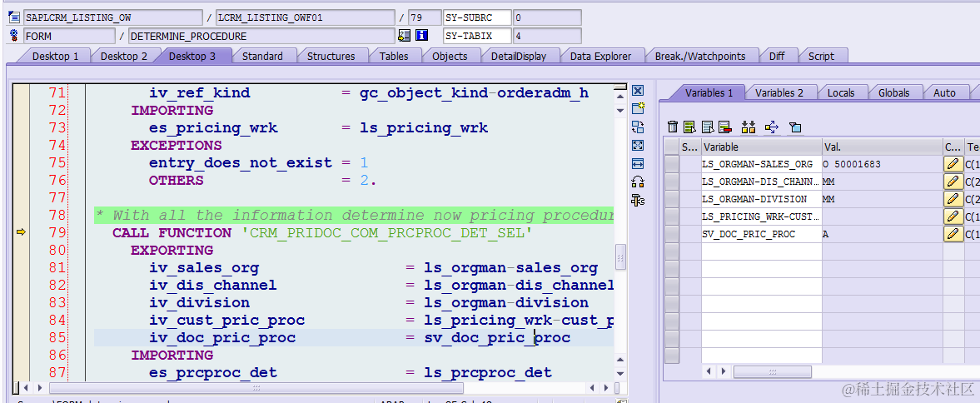Click the swap tool icon

[x=638, y=127]
